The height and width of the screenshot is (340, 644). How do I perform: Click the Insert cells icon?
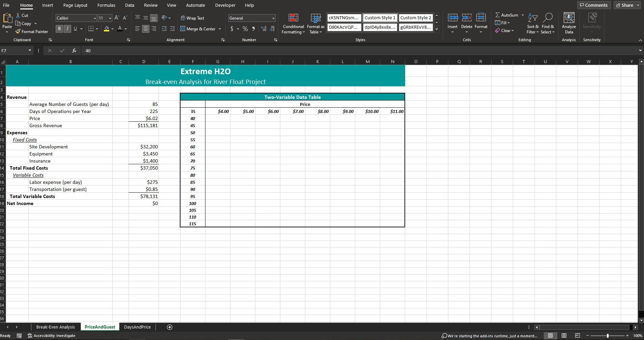452,18
